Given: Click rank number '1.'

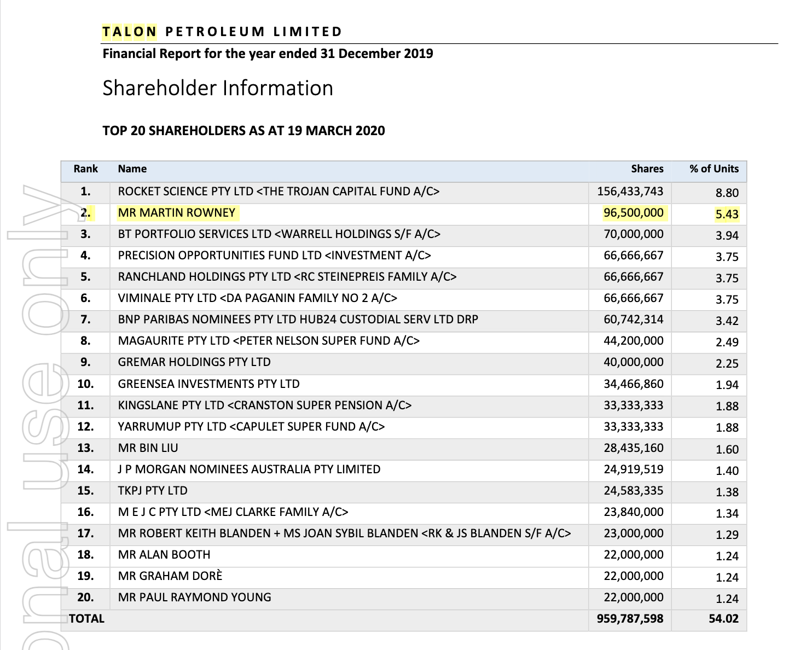Looking at the screenshot, I should coord(85,191).
